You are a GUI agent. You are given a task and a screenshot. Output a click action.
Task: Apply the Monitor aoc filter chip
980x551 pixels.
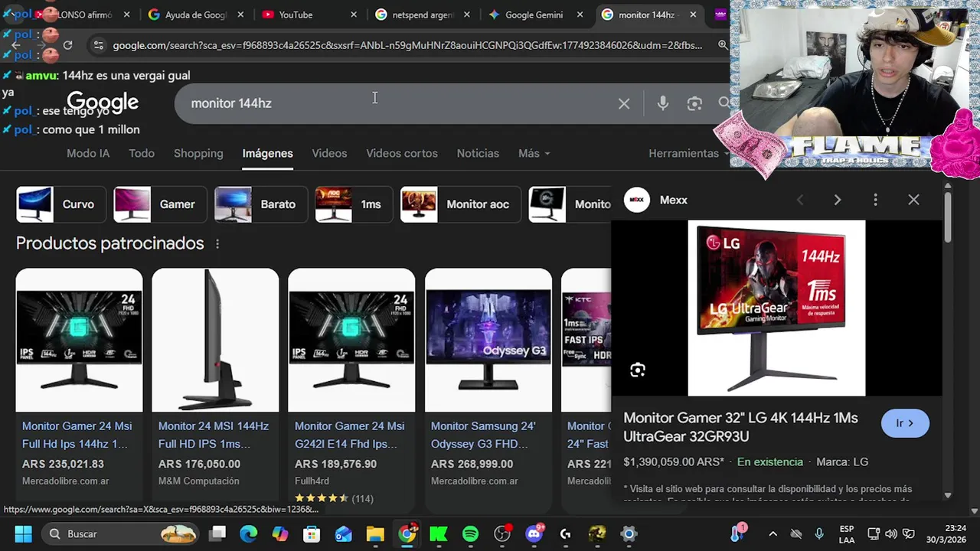460,204
